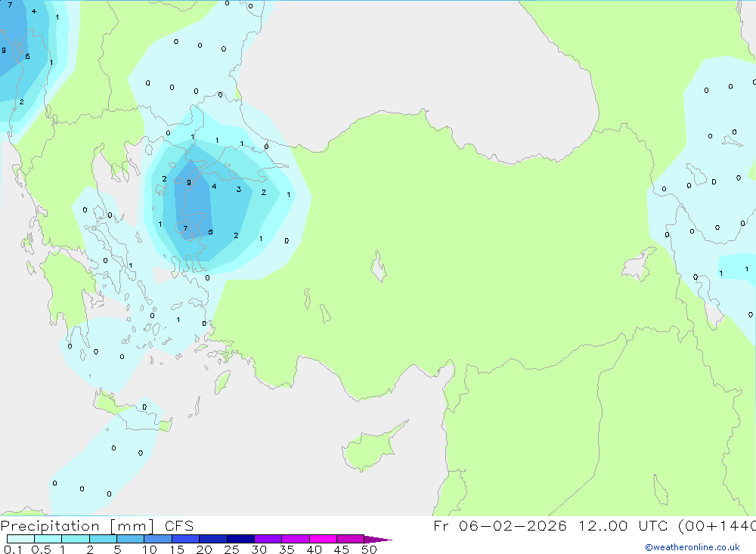
Task: Click the 0.1–0.5 mm legend color box
Action: tap(20, 539)
